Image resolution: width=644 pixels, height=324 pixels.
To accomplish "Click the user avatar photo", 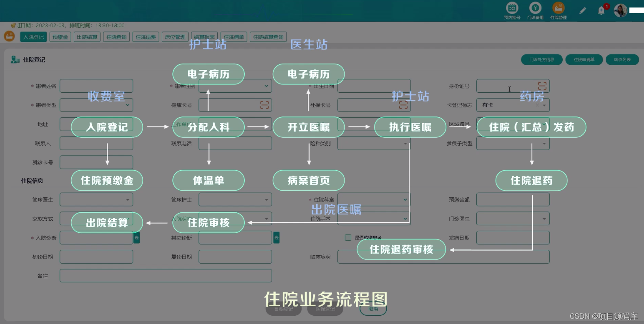I will click(620, 11).
